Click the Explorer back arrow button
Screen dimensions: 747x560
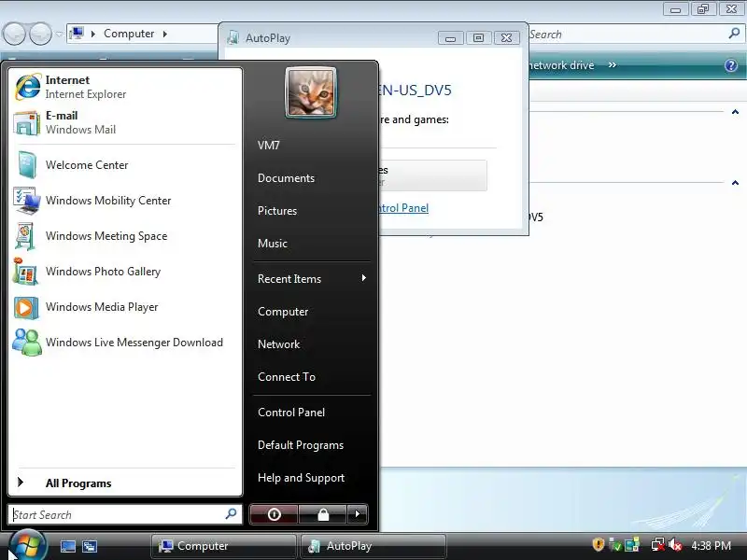(14, 34)
